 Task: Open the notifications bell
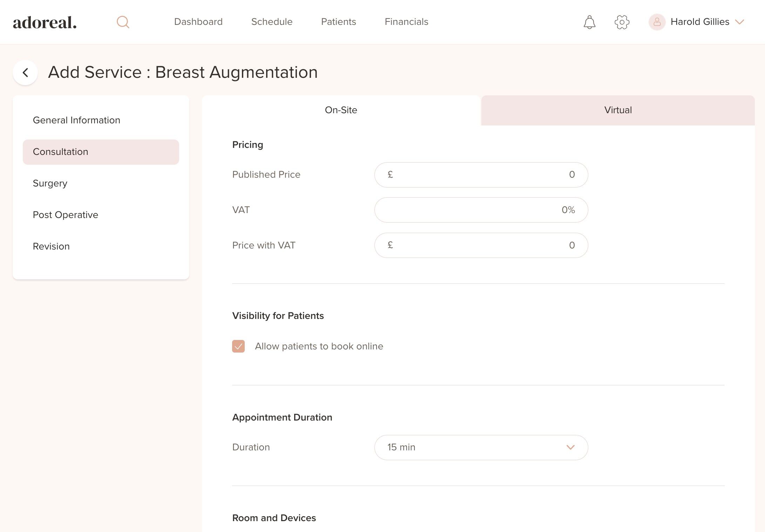(589, 22)
